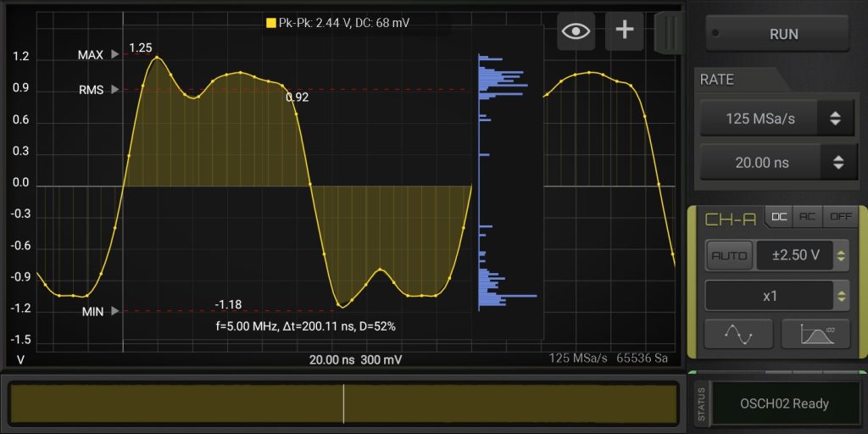Click the MAX marker arrow

(115, 55)
